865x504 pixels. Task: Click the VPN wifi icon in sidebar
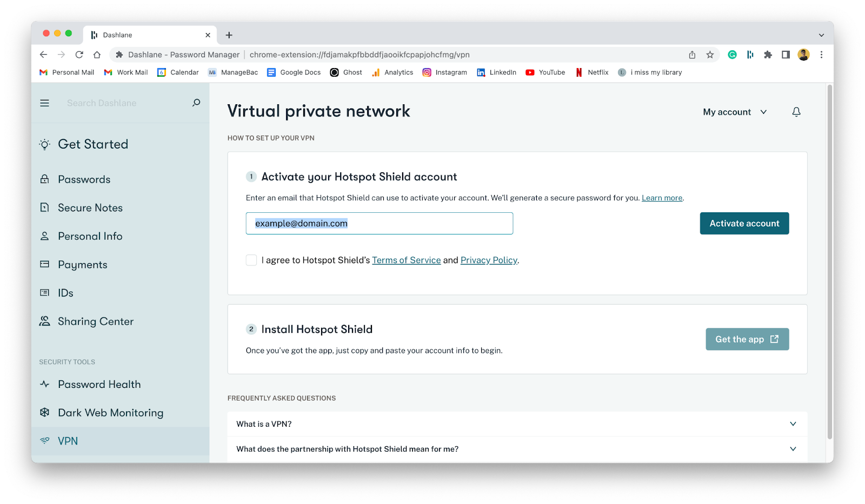[45, 441]
